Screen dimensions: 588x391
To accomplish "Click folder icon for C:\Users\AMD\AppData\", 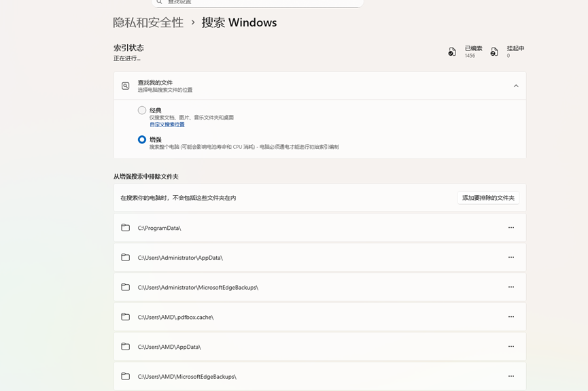I will 126,347.
